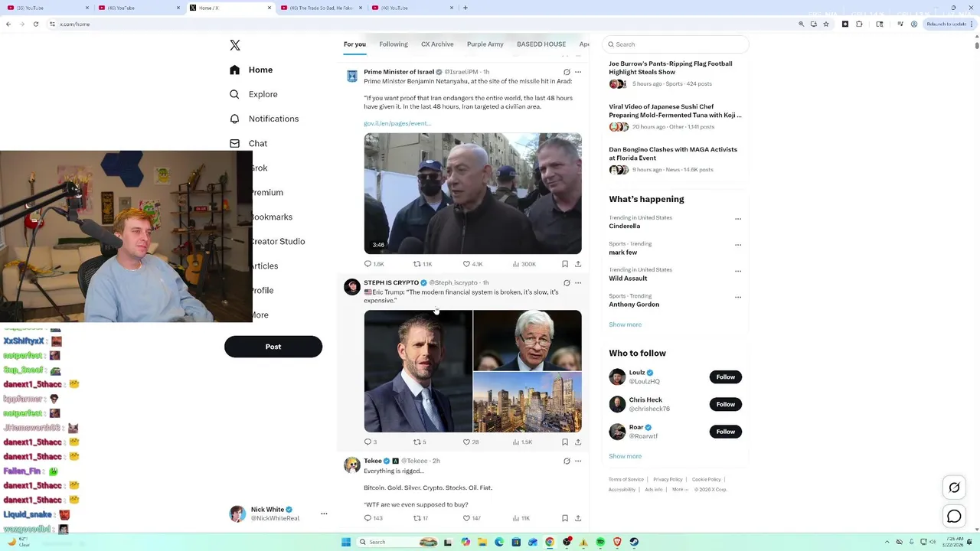
Task: Open the gov.il link in Netanyahu post
Action: (397, 123)
